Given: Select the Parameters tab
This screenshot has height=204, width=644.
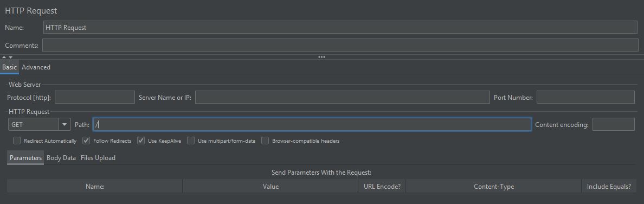Looking at the screenshot, I should pyautogui.click(x=25, y=158).
